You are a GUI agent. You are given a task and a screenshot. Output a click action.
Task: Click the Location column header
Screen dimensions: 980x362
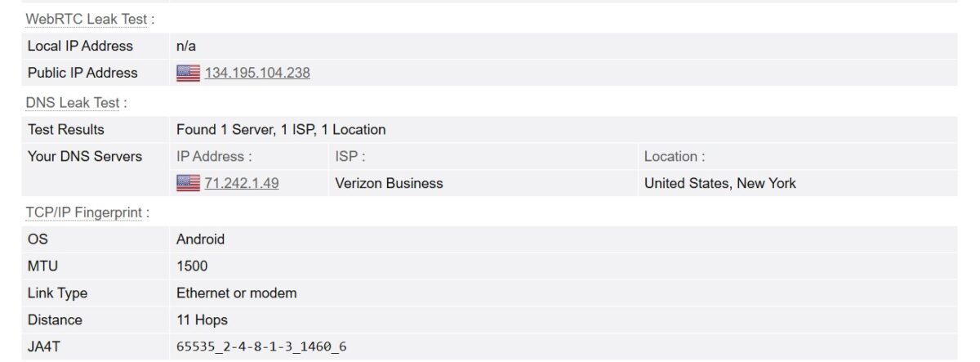click(674, 156)
